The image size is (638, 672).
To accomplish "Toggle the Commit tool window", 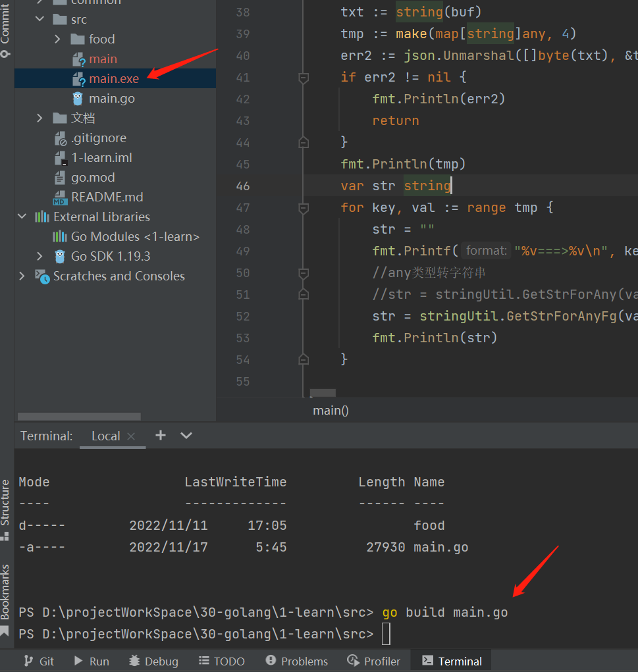I will coord(7,26).
